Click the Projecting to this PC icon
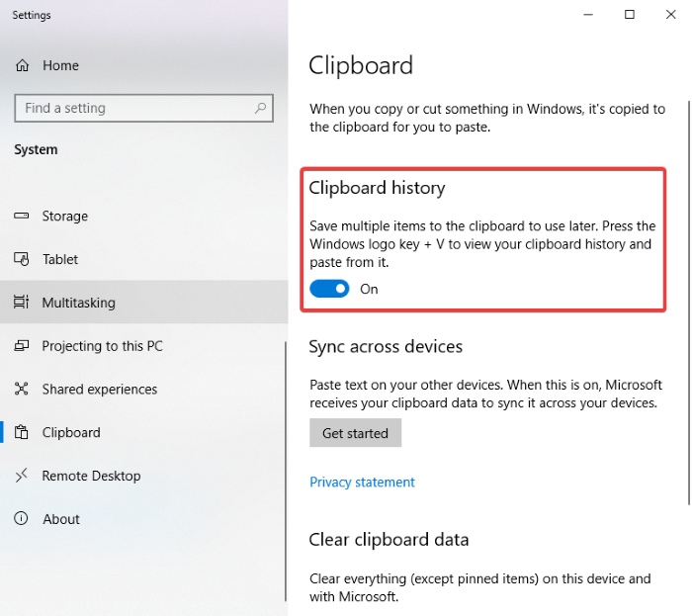 (22, 346)
